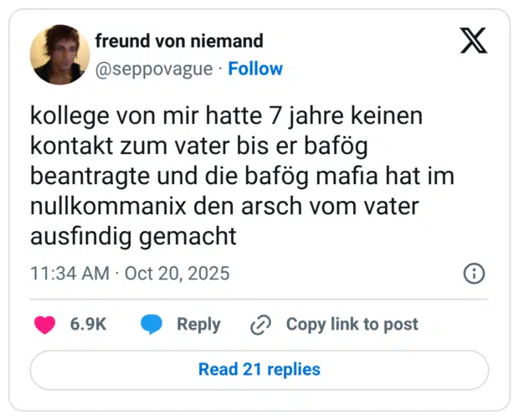Click the display name freund von niemand
This screenshot has height=420, width=519.
(x=179, y=40)
